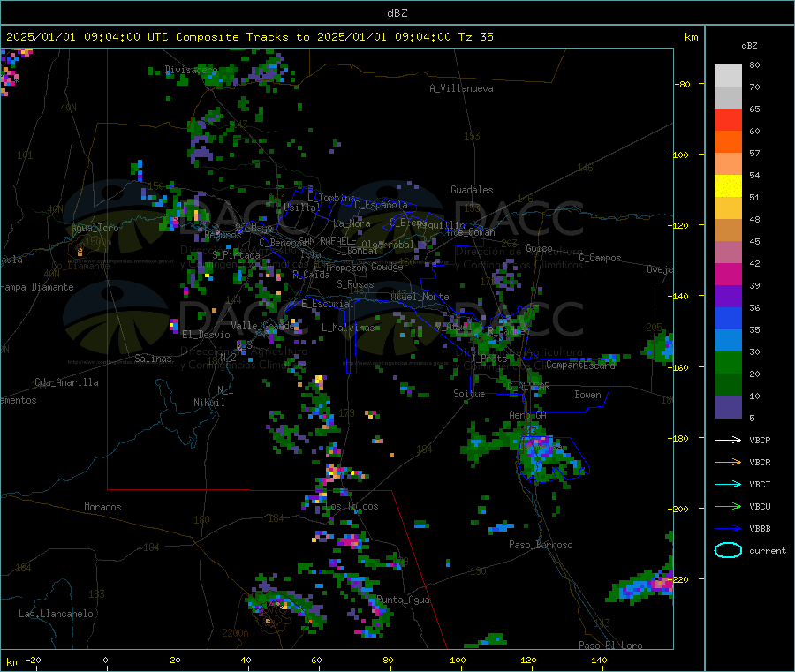This screenshot has height=672, width=795.
Task: Click the Bowen map label
Action: coord(587,395)
